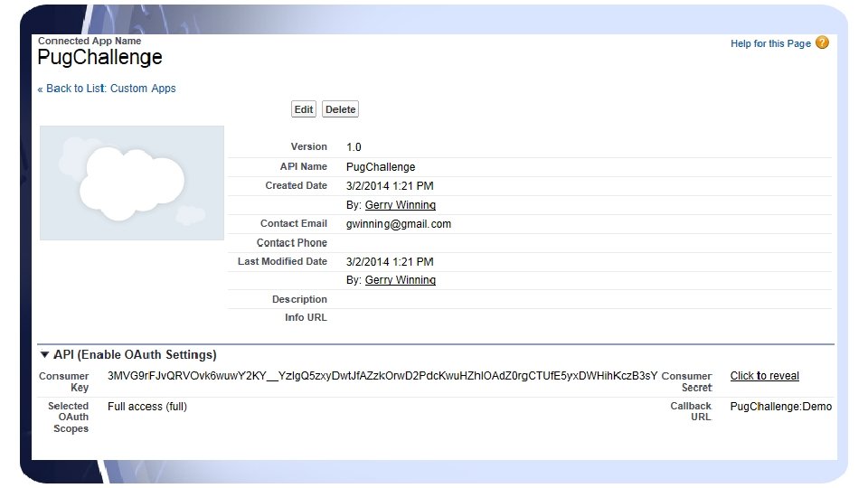The width and height of the screenshot is (868, 488).
Task: Click the Connected App Name label
Action: [90, 41]
